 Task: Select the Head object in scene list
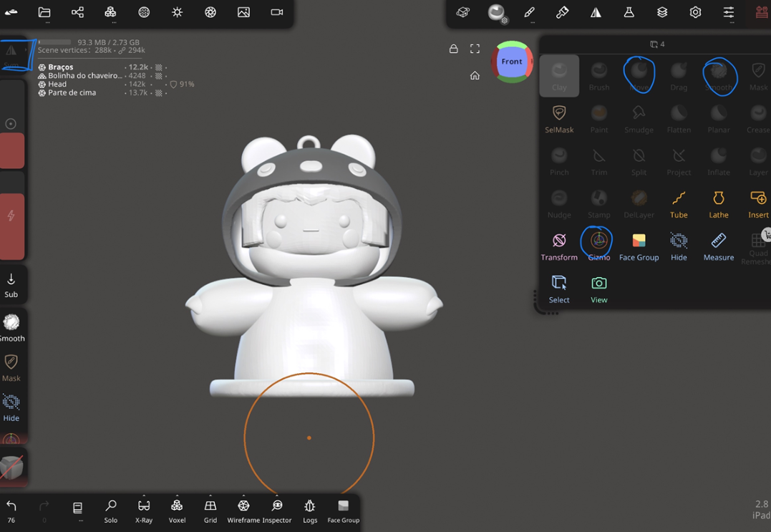(x=57, y=84)
